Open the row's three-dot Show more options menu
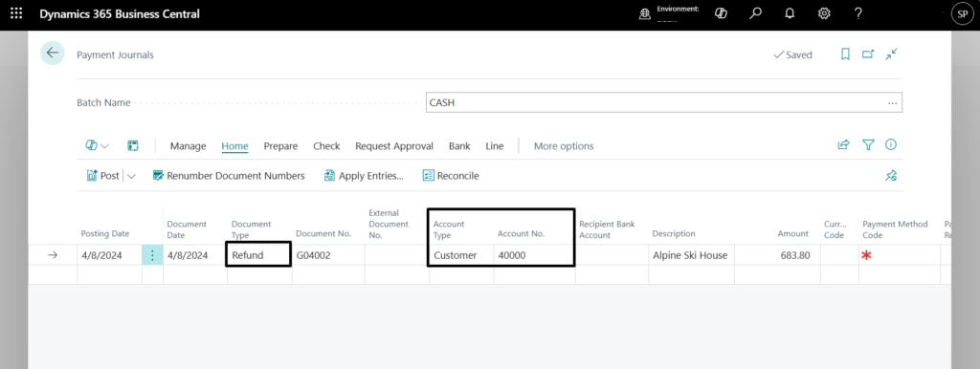 tap(152, 254)
